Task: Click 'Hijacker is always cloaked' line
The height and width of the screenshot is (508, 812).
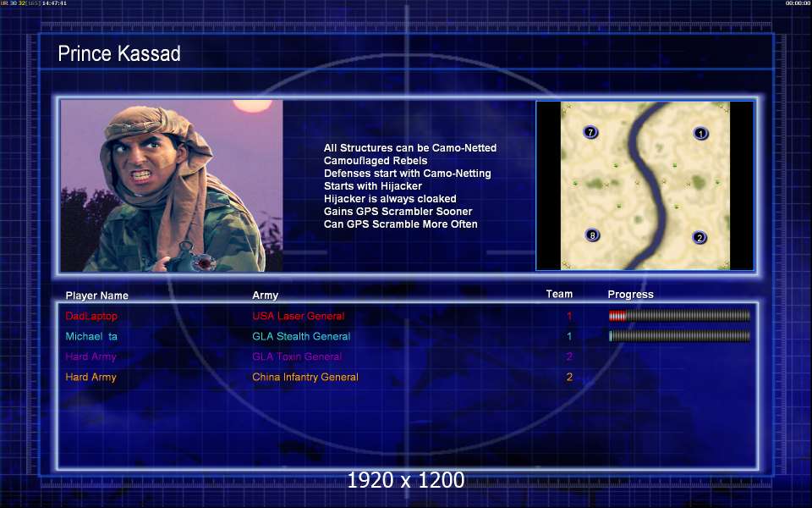Action: tap(390, 198)
